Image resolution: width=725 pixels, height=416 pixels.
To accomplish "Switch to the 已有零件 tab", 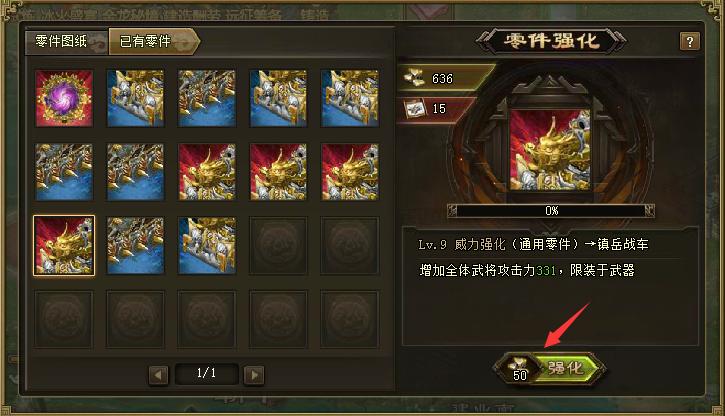I will [x=154, y=42].
